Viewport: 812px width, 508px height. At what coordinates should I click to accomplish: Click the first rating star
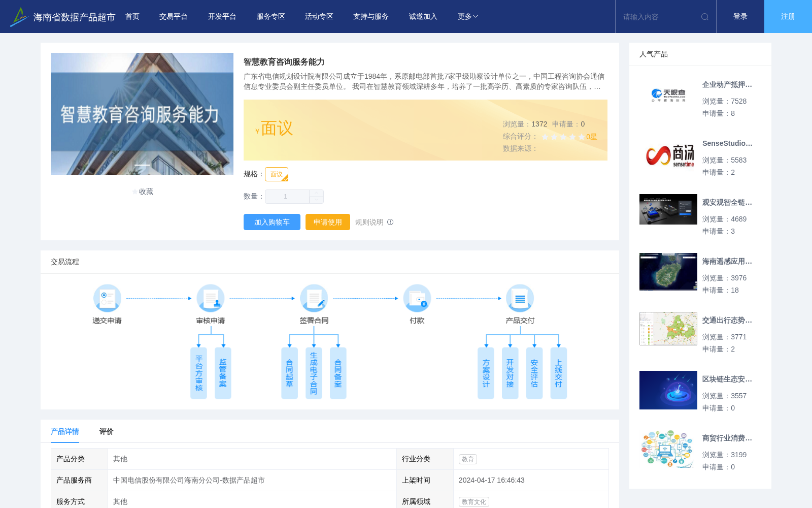click(x=545, y=137)
